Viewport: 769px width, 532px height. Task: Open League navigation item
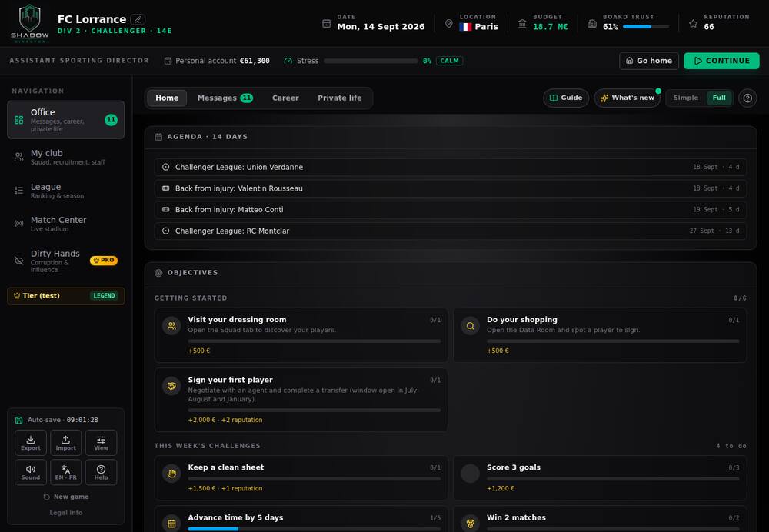pyautogui.click(x=65, y=190)
